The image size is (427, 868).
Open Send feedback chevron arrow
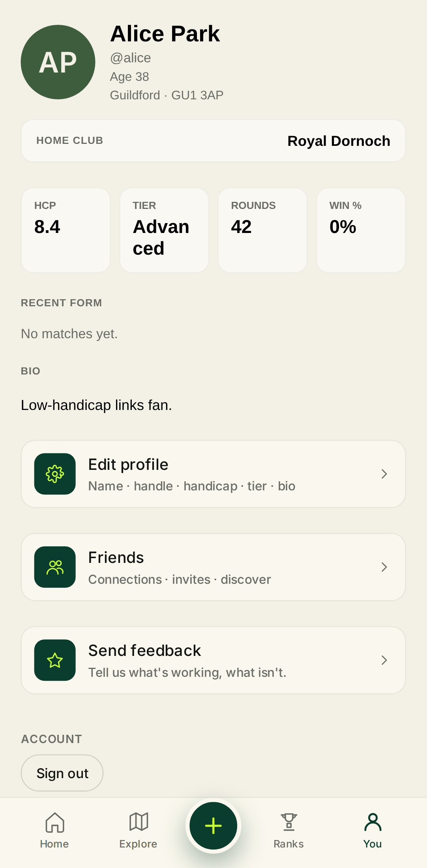(x=384, y=660)
